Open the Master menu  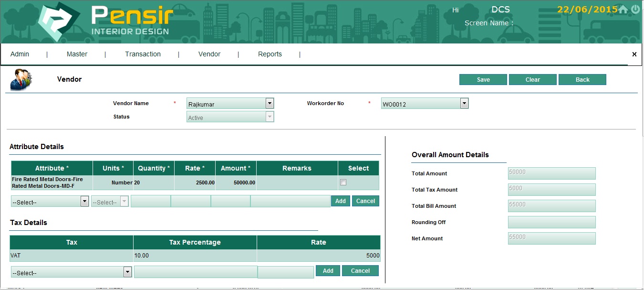click(77, 54)
